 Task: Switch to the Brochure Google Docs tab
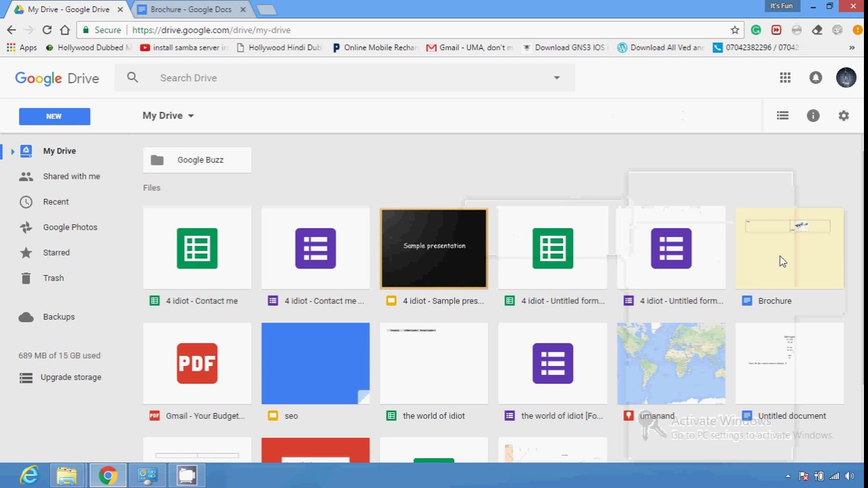pyautogui.click(x=193, y=9)
